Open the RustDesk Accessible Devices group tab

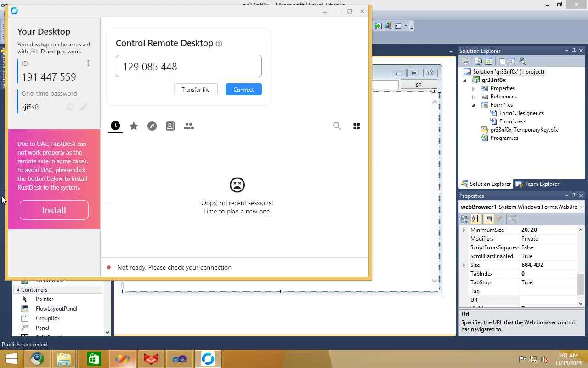pos(189,126)
